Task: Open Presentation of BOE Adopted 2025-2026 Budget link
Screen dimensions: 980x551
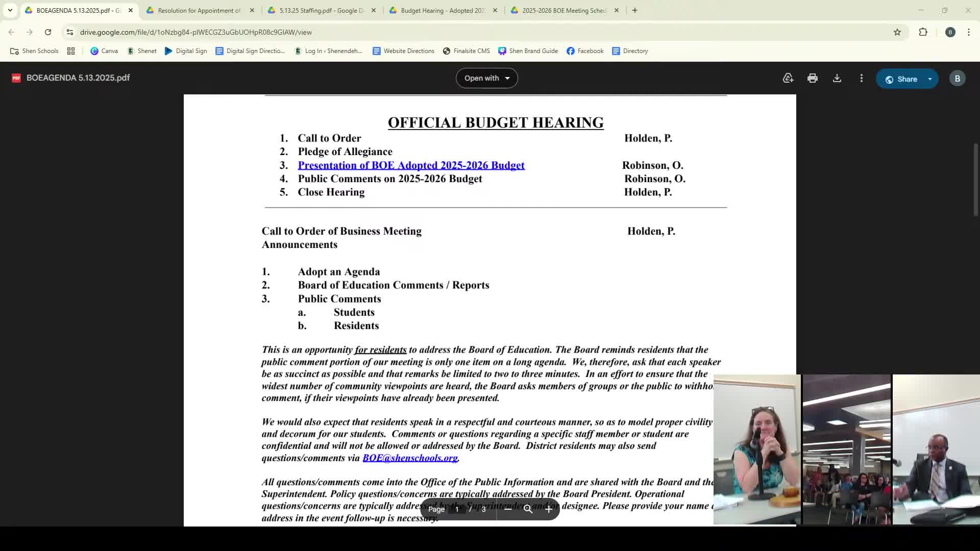Action: [411, 165]
